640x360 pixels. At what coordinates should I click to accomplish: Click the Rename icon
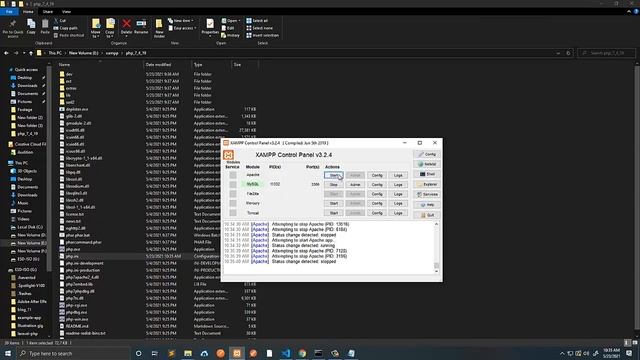tap(141, 27)
